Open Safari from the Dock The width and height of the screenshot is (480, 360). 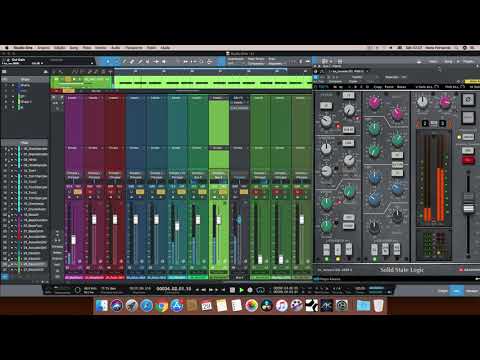coord(147,305)
